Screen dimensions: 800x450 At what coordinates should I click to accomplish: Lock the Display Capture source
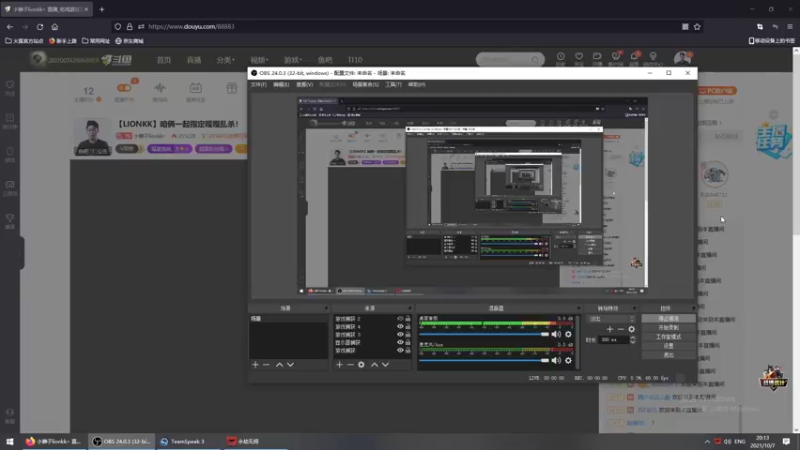(408, 342)
